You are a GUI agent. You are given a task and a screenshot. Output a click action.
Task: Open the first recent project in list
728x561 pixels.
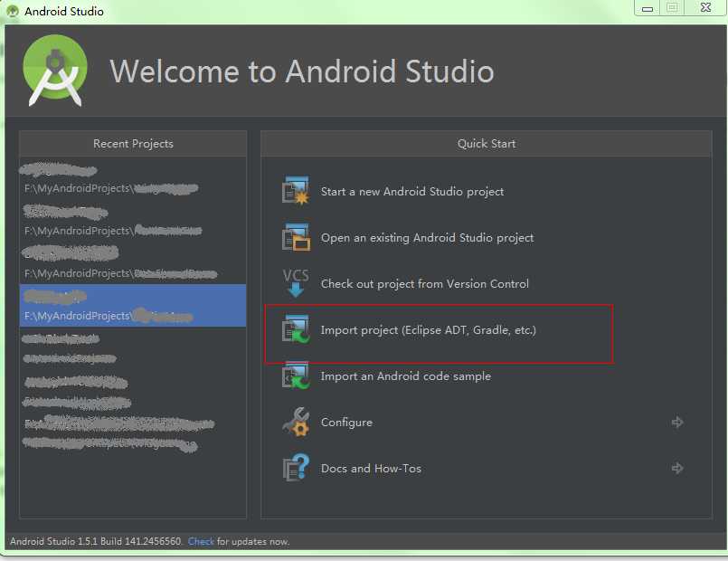[x=133, y=178]
